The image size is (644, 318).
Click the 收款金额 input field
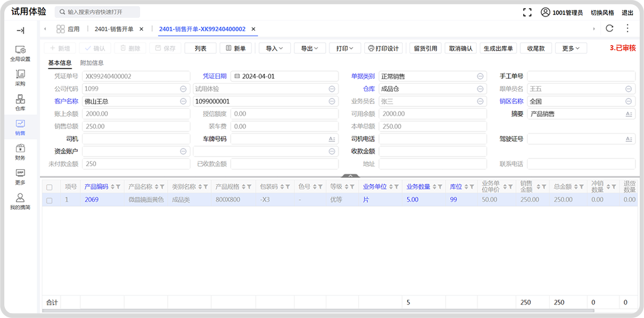pos(432,152)
